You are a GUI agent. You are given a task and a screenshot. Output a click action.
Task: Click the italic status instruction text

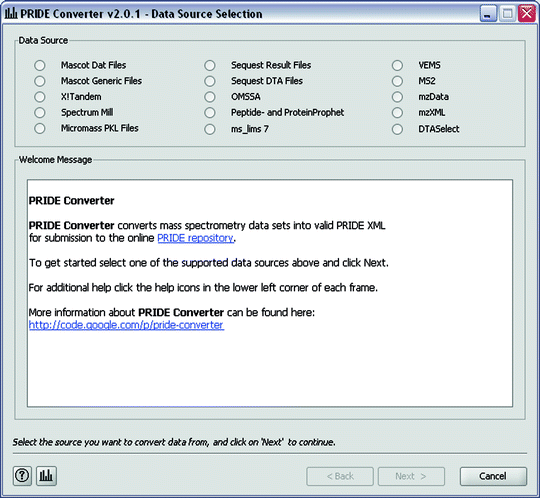pos(174,442)
